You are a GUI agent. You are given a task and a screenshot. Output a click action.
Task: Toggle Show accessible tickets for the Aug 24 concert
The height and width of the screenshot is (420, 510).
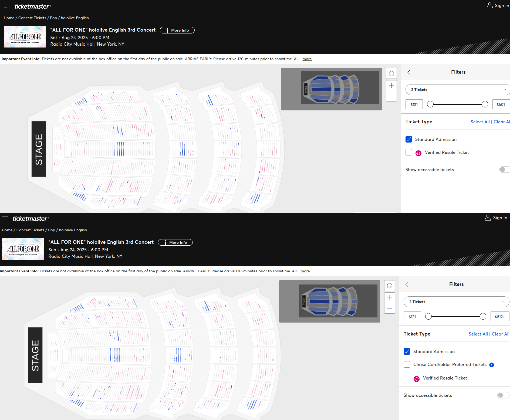[x=503, y=395]
